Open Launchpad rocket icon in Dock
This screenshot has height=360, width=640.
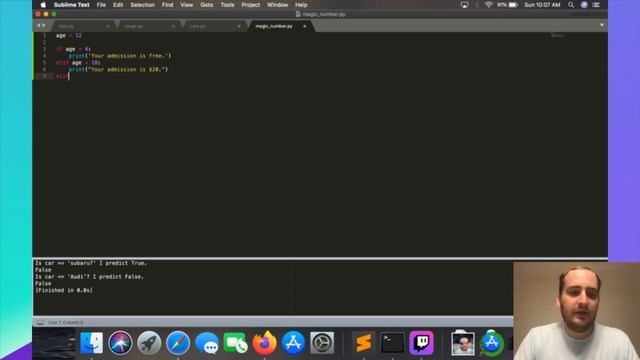(149, 342)
